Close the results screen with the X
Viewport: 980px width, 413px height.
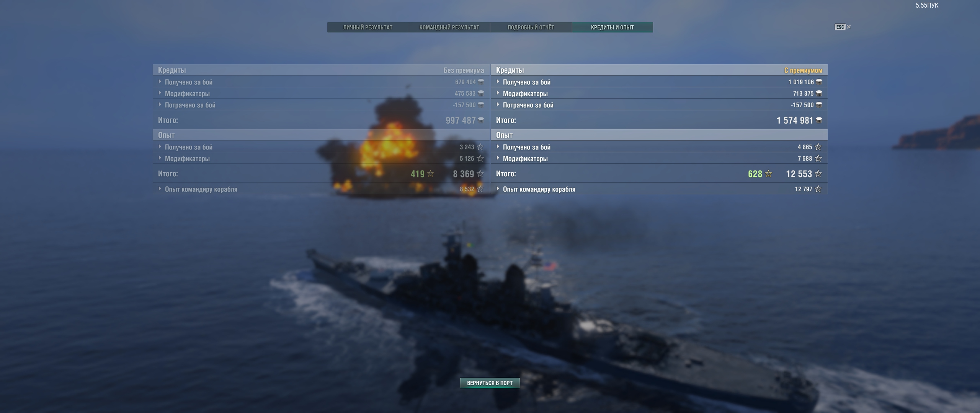pyautogui.click(x=849, y=27)
